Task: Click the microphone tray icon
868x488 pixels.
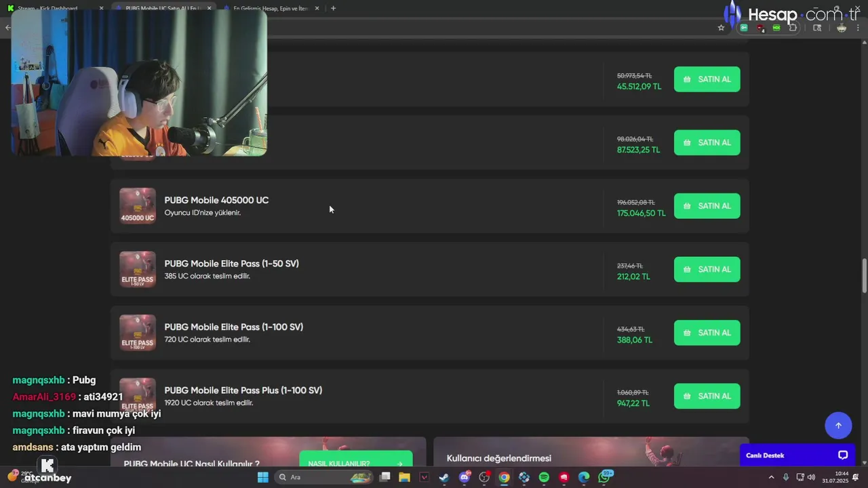Action: [786, 477]
